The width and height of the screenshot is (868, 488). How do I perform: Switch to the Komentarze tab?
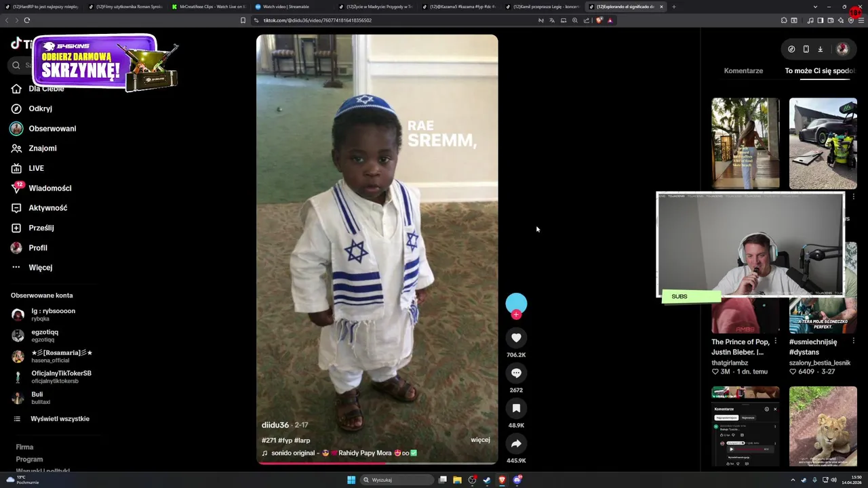[743, 70]
